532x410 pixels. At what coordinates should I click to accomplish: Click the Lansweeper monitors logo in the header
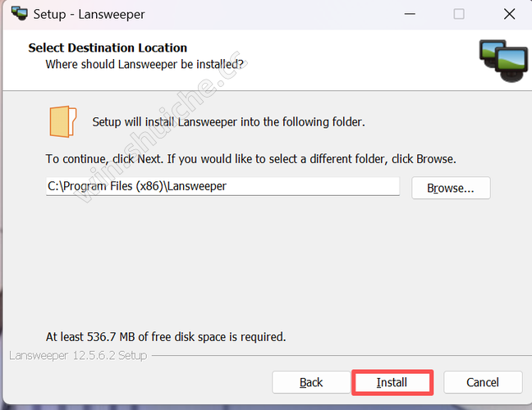coord(503,62)
